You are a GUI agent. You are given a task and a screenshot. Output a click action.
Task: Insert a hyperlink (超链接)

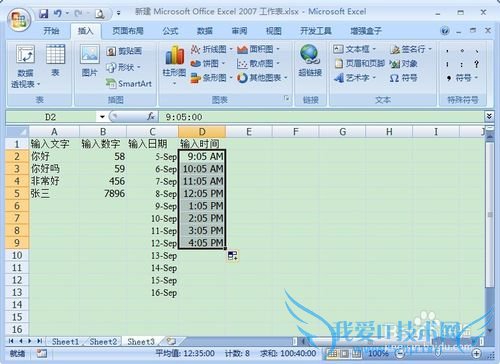pyautogui.click(x=310, y=61)
